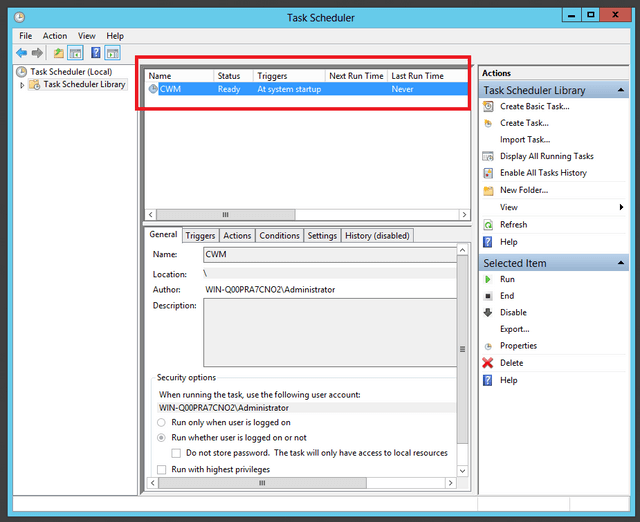Click the green Refresh icon
This screenshot has height=522, width=640.
click(488, 225)
